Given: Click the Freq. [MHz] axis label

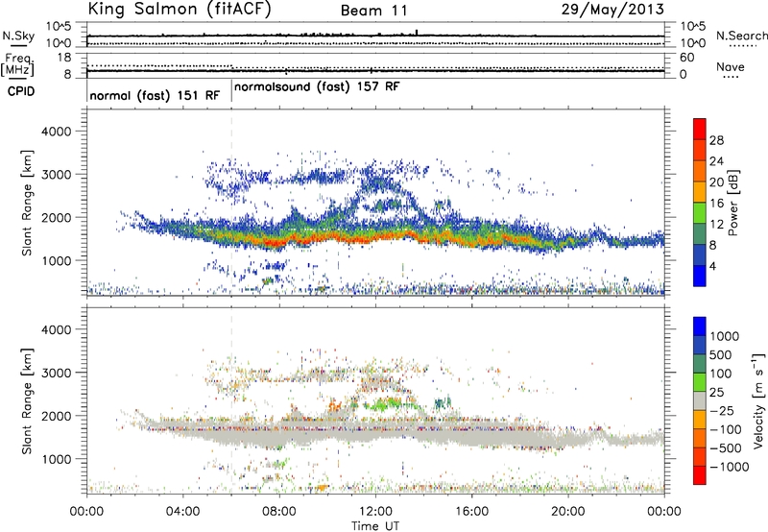Looking at the screenshot, I should click(17, 64).
